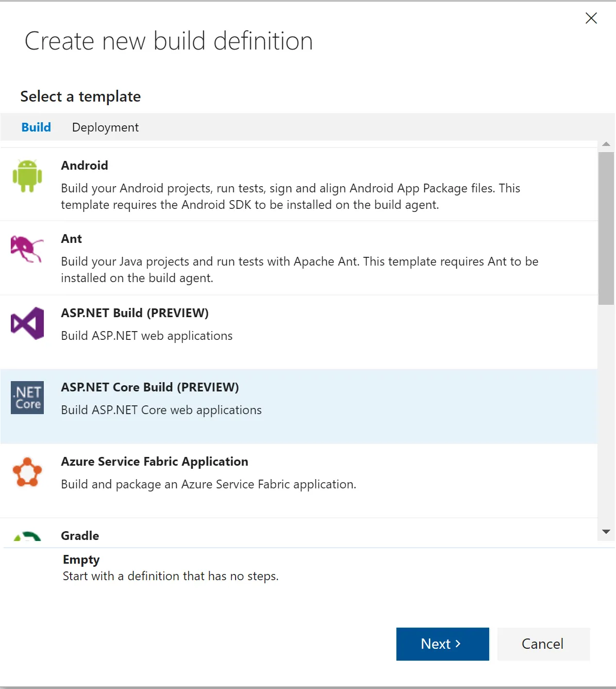Click the scrollbar down arrow
Viewport: 616px width, 689px height.
(x=606, y=532)
